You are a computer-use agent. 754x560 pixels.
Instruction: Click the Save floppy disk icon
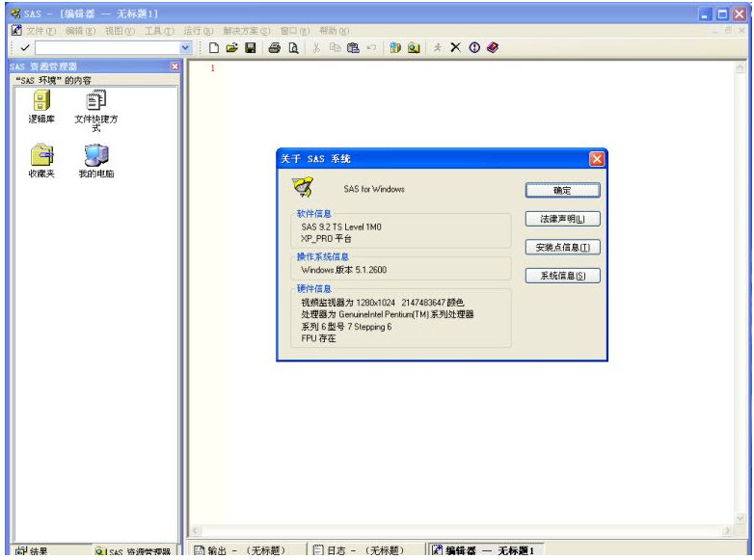[x=251, y=47]
